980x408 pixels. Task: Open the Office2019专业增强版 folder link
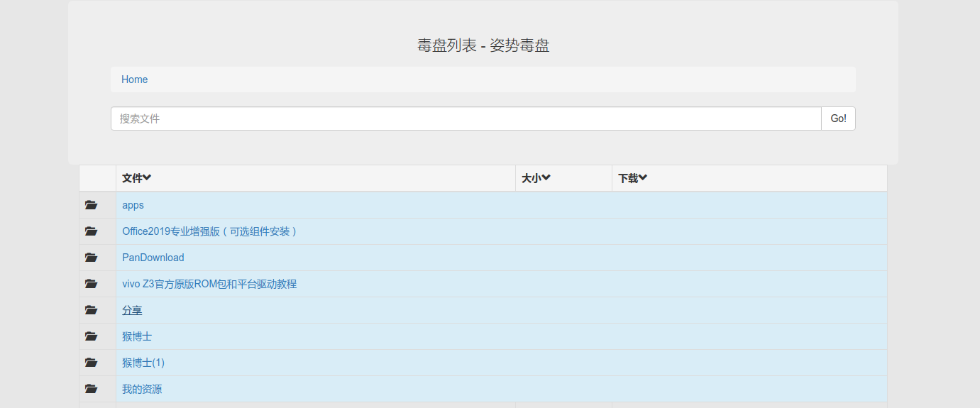[210, 231]
